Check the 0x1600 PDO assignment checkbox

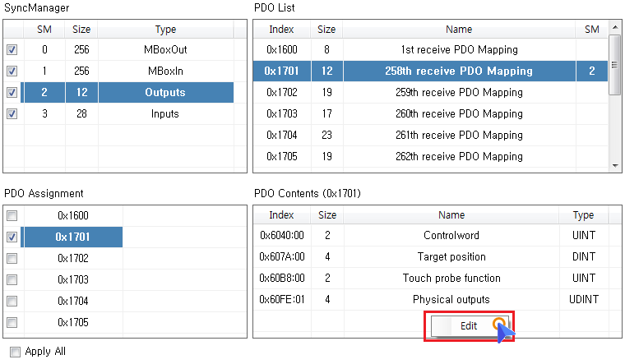point(12,216)
